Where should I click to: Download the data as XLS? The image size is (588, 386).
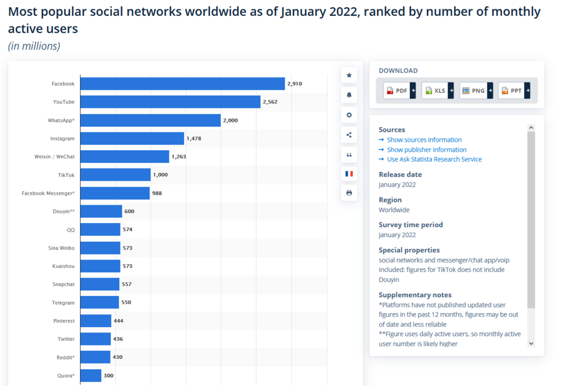pyautogui.click(x=435, y=91)
